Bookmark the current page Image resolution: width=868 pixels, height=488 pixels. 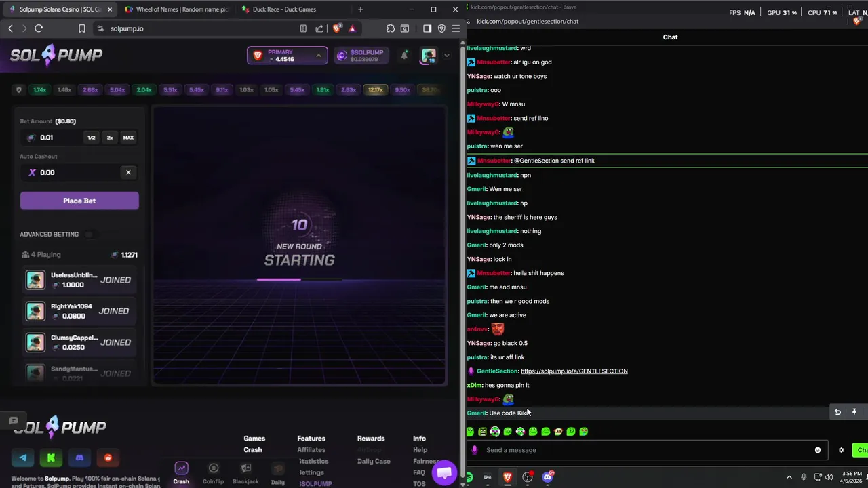coord(82,28)
